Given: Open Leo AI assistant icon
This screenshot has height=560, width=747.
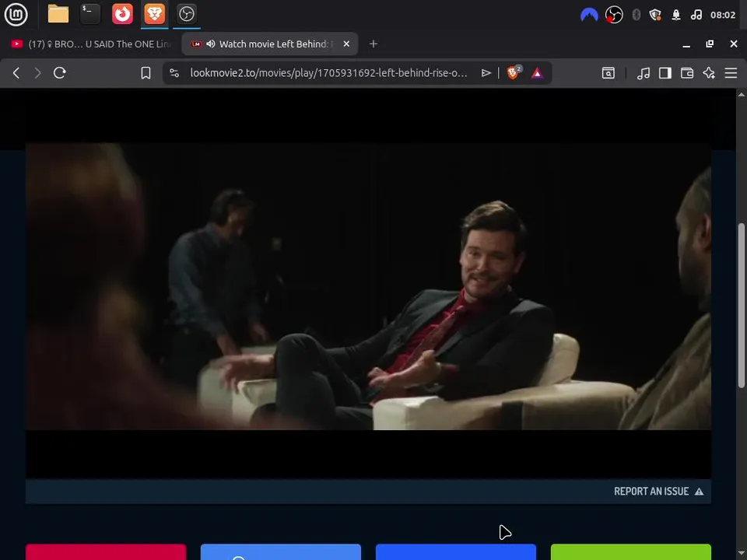Looking at the screenshot, I should click(709, 73).
